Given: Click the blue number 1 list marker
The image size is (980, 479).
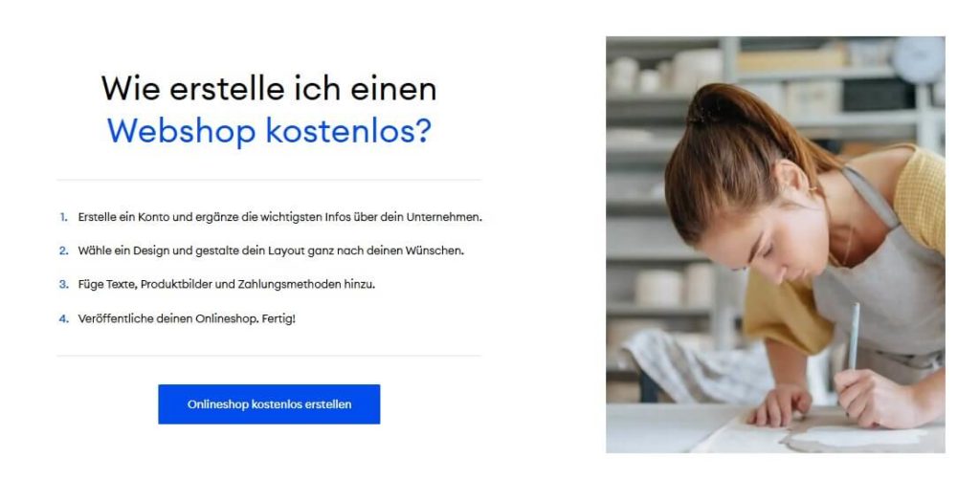Looking at the screenshot, I should [63, 217].
